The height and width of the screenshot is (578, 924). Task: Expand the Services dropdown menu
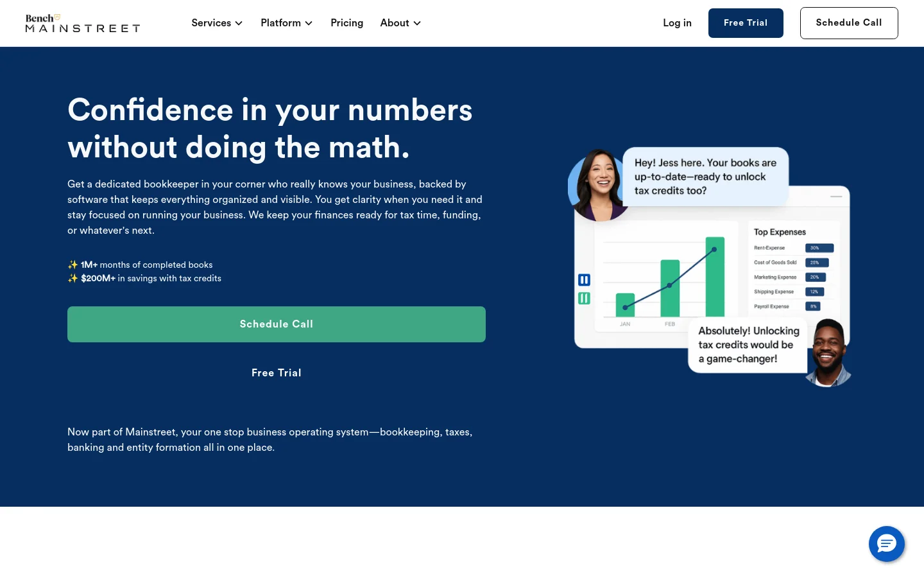[x=217, y=23]
